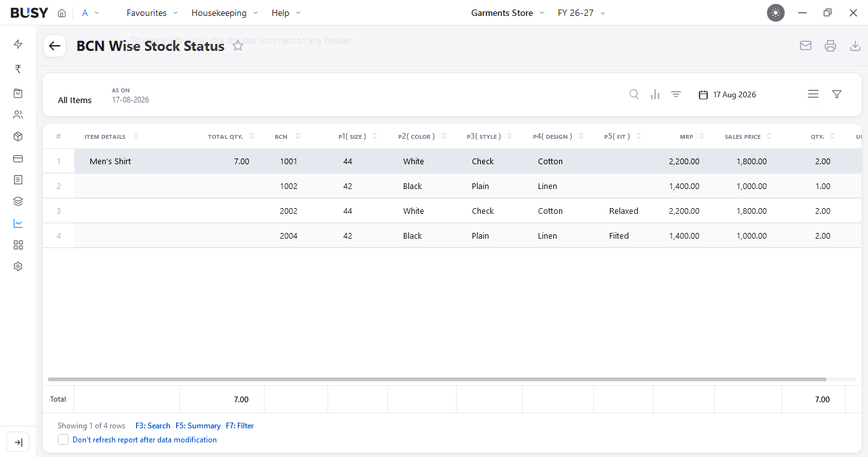Open the sort lines icon
Image resolution: width=868 pixels, height=457 pixels.
(x=676, y=94)
